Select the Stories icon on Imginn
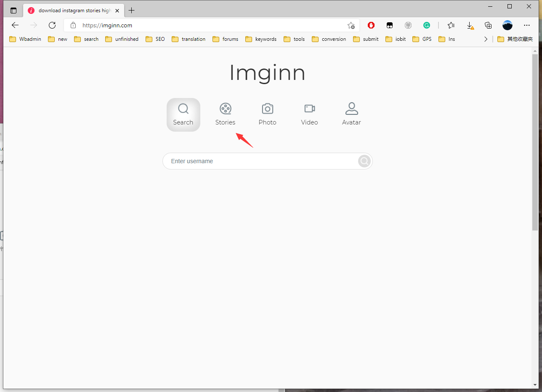This screenshot has height=392, width=542. click(225, 108)
